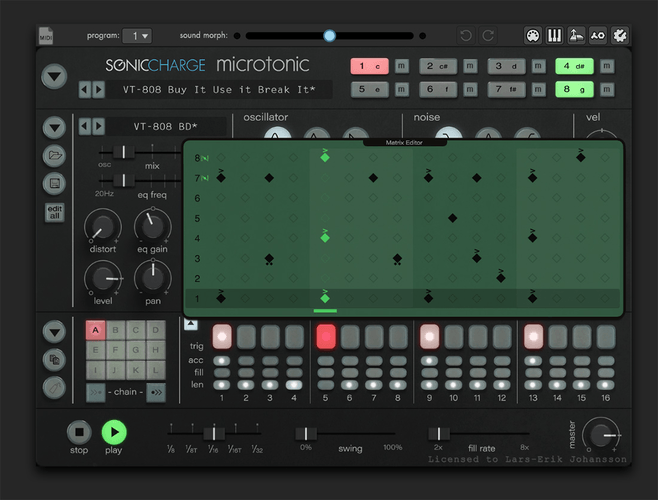
Task: Toggle fill on step 13
Action: pos(533,373)
